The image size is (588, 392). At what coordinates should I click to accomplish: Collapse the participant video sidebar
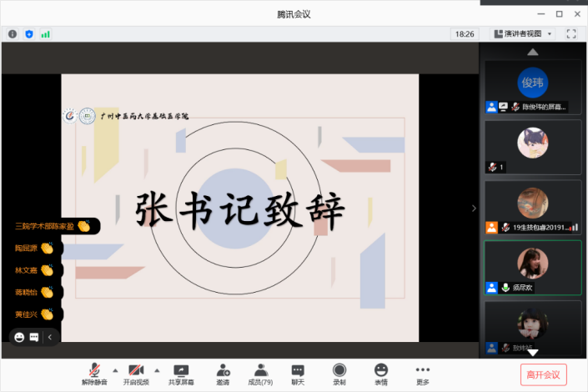pos(474,209)
